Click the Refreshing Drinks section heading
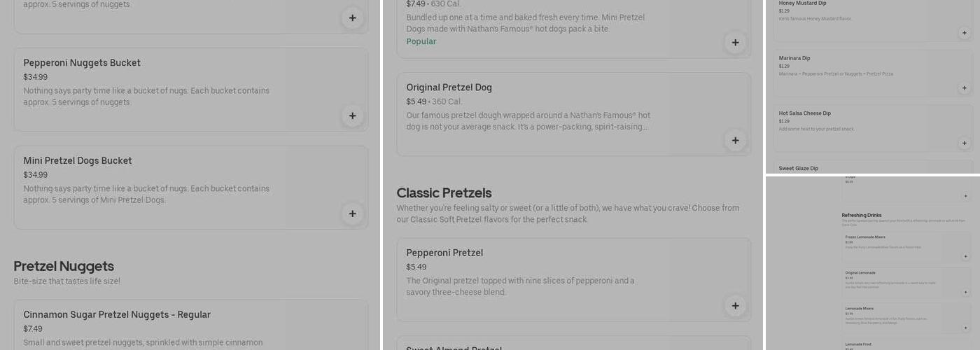 click(x=861, y=216)
